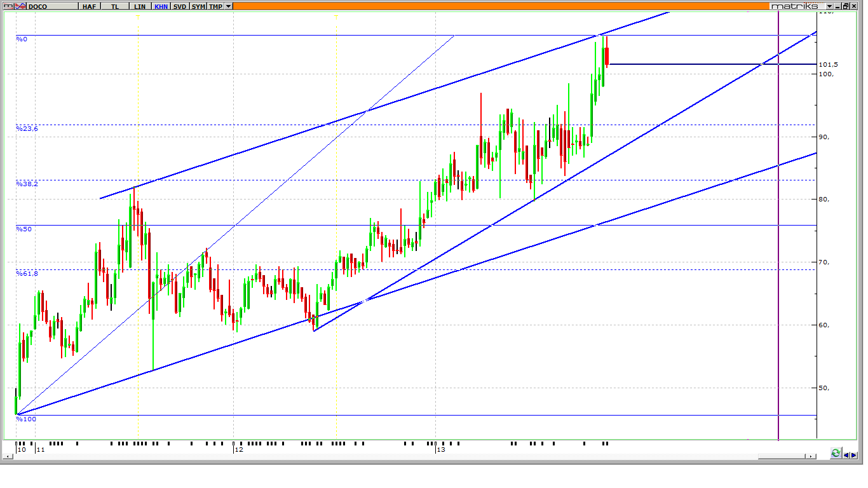Open dropdown arrow next to TMP
Viewport: 868px width, 488px height.
(x=229, y=6)
